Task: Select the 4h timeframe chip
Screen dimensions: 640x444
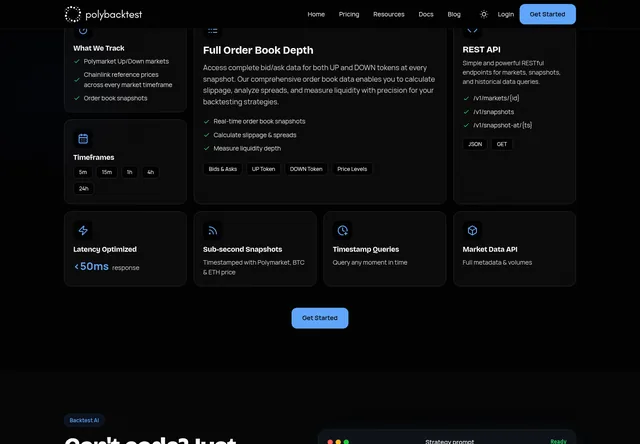Action: tap(150, 172)
